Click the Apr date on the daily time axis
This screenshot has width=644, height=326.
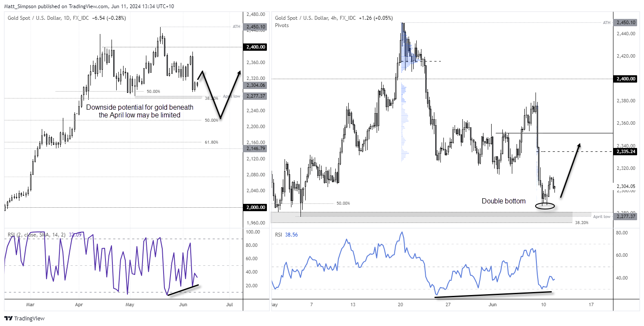pos(79,304)
